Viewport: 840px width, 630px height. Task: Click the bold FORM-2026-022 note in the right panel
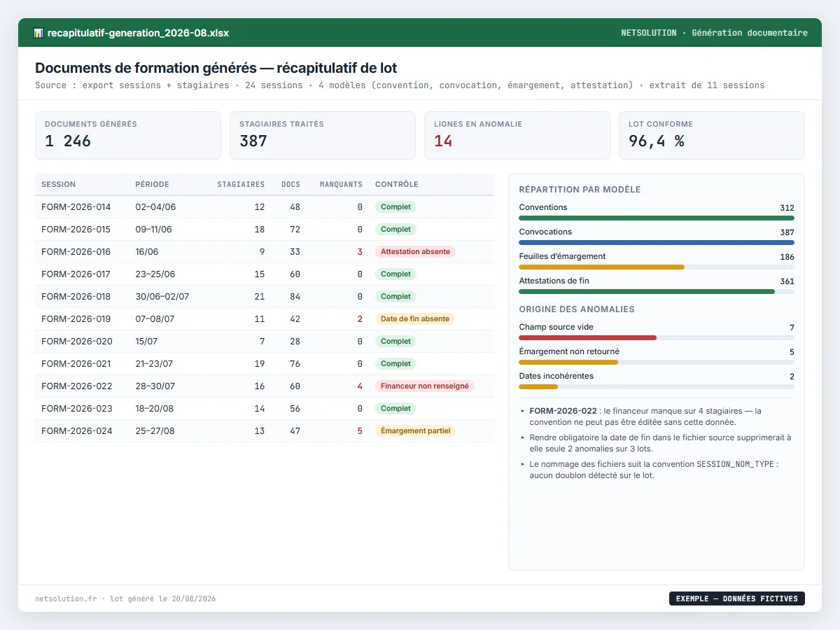coord(563,411)
